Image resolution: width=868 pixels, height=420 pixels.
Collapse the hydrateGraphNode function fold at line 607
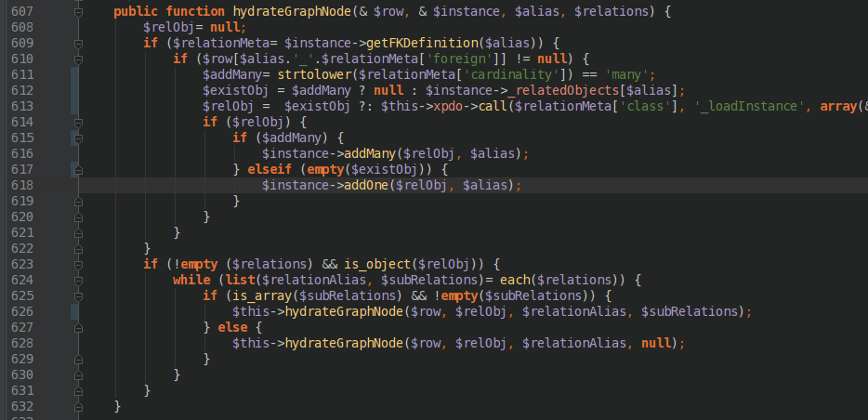[x=78, y=12]
